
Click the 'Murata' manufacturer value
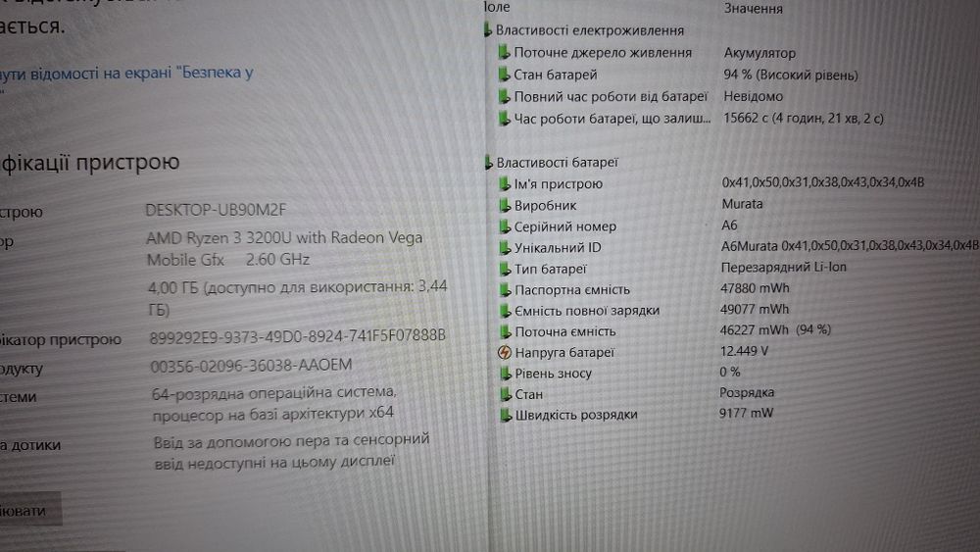[742, 204]
